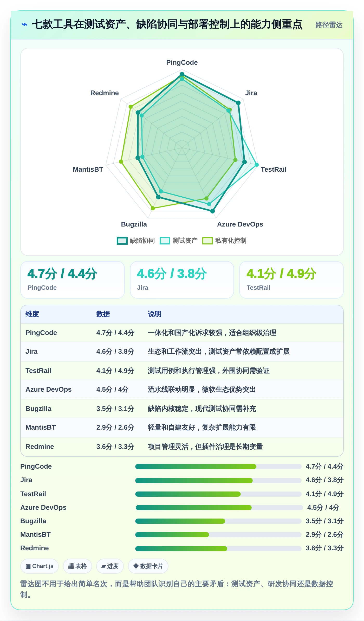Select the Redmine table row name
Viewport: 364px width, 621px height.
click(x=40, y=447)
